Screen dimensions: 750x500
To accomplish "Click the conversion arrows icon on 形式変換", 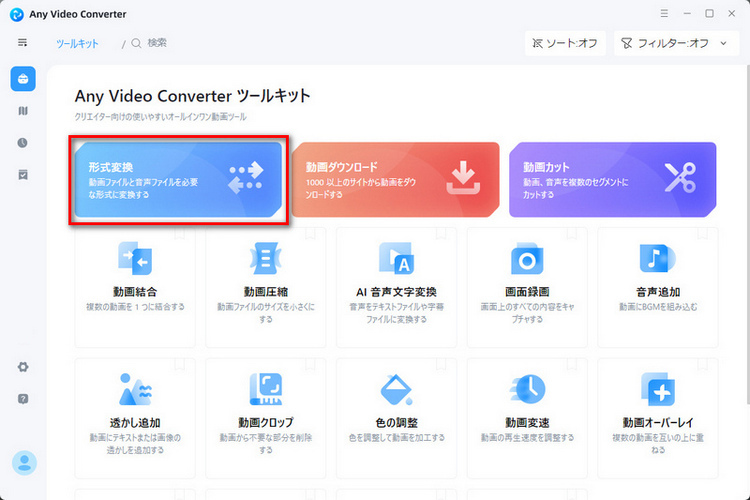I will 245,178.
